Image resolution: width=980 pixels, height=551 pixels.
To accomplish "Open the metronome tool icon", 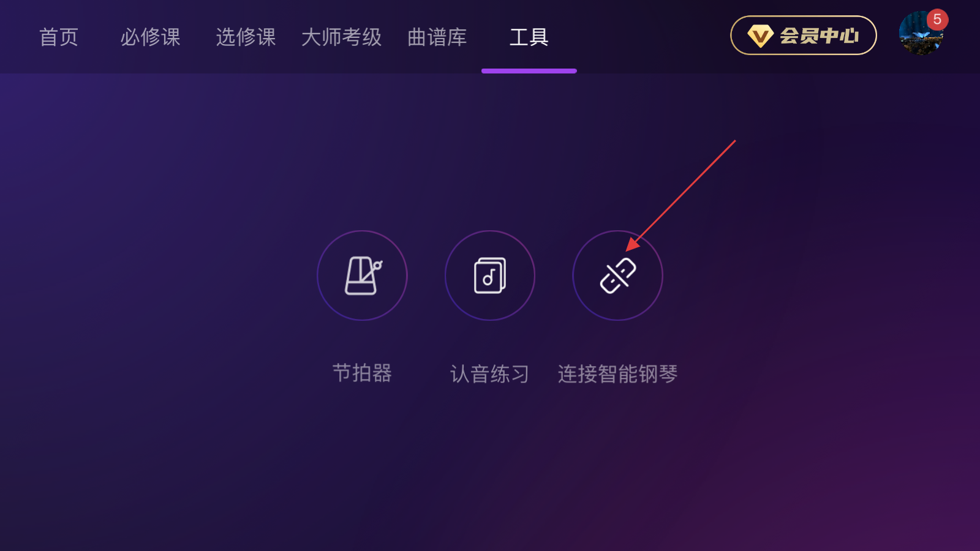I will coord(363,275).
